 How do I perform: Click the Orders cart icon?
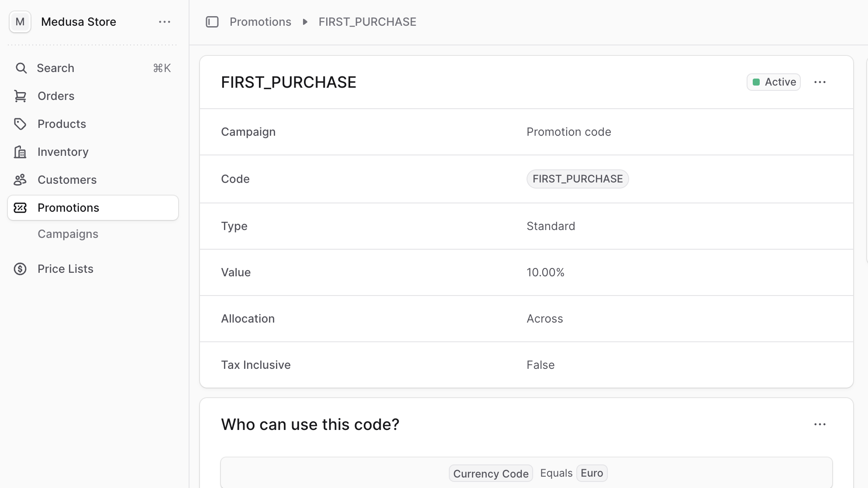21,96
